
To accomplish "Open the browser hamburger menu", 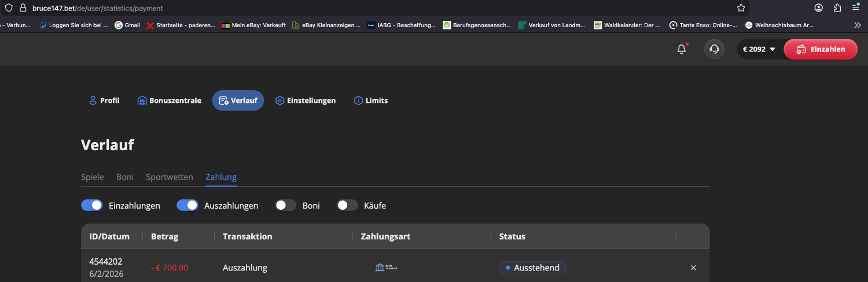I will pos(855,8).
